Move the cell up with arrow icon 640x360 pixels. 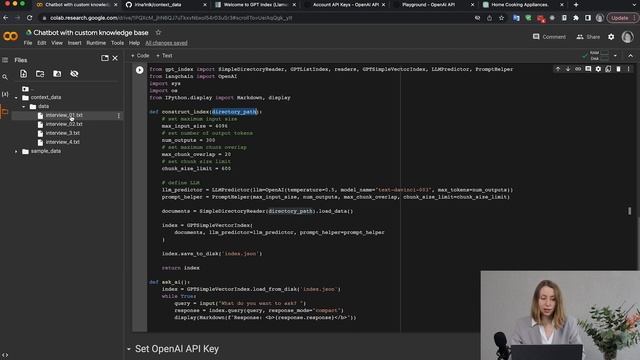coord(558,69)
